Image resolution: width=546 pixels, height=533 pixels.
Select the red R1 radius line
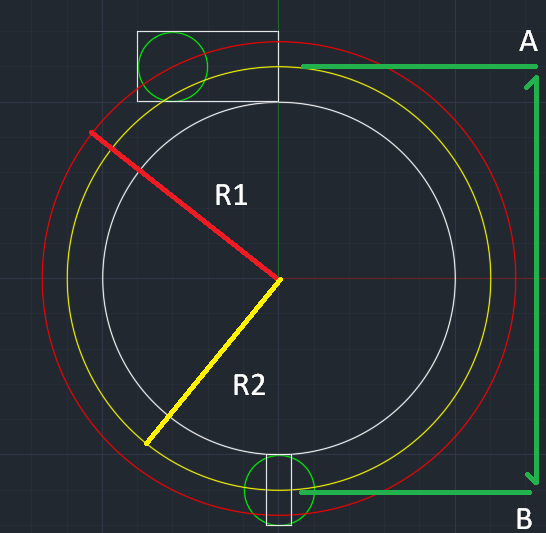185,205
